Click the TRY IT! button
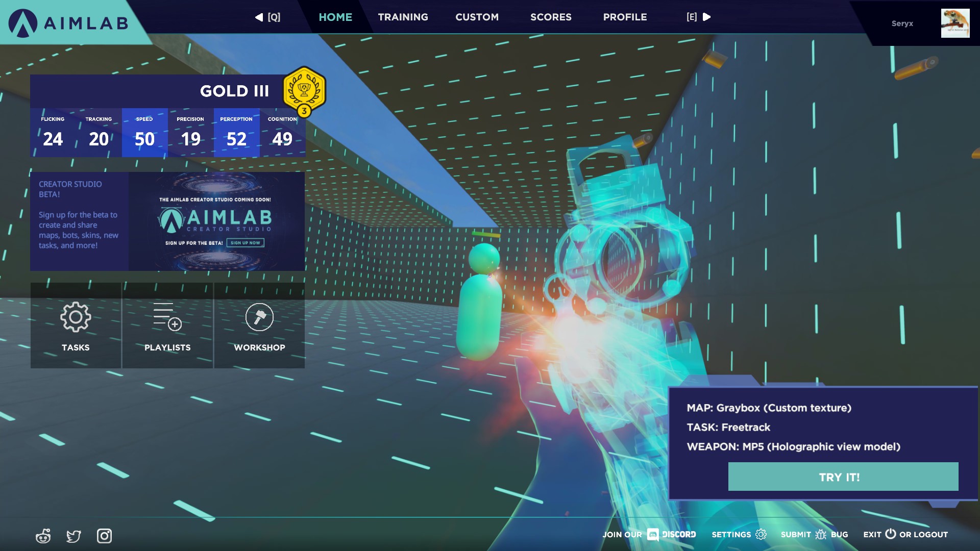The width and height of the screenshot is (980, 551). tap(843, 477)
